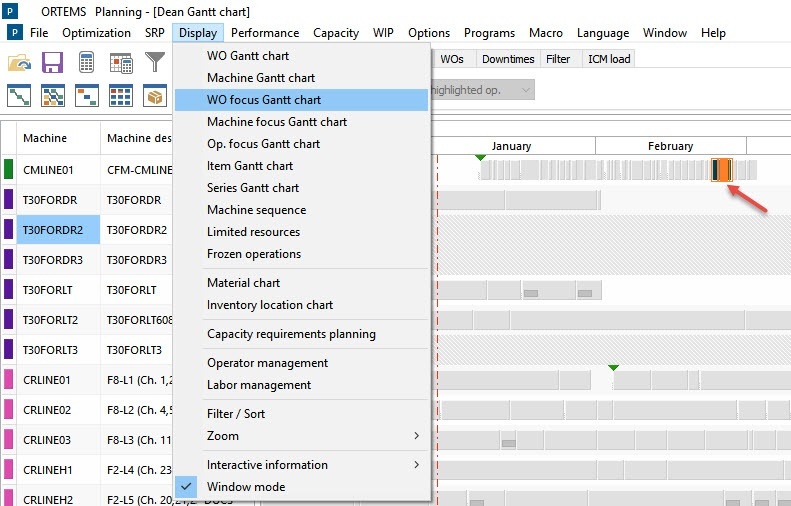Open Limited resources view
The height and width of the screenshot is (506, 791).
pyautogui.click(x=303, y=232)
